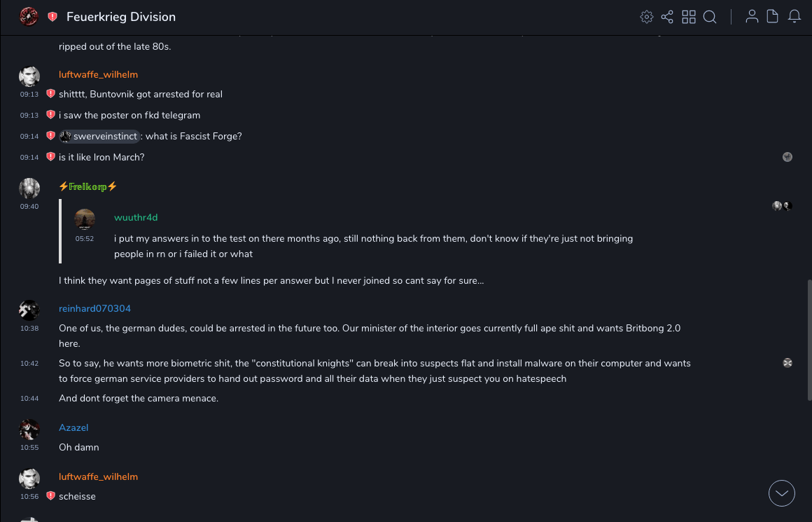
Task: Click read receipt avatar beside 'Iron March' message
Action: click(787, 157)
